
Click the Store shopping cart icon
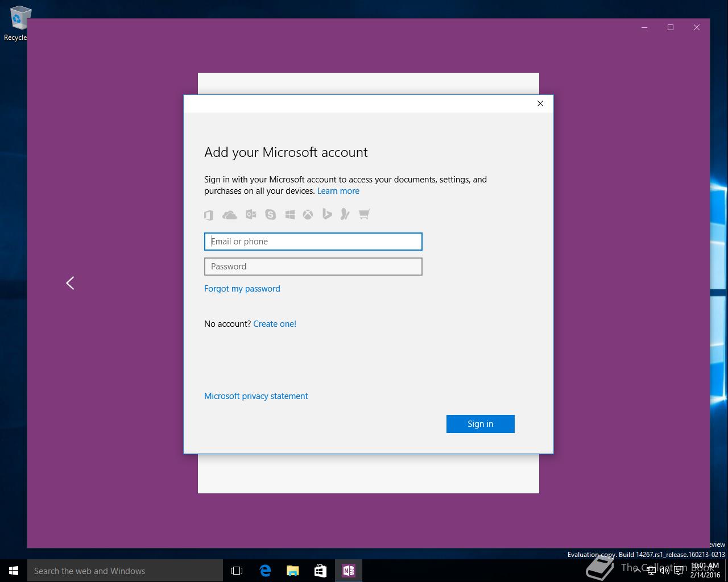[364, 214]
